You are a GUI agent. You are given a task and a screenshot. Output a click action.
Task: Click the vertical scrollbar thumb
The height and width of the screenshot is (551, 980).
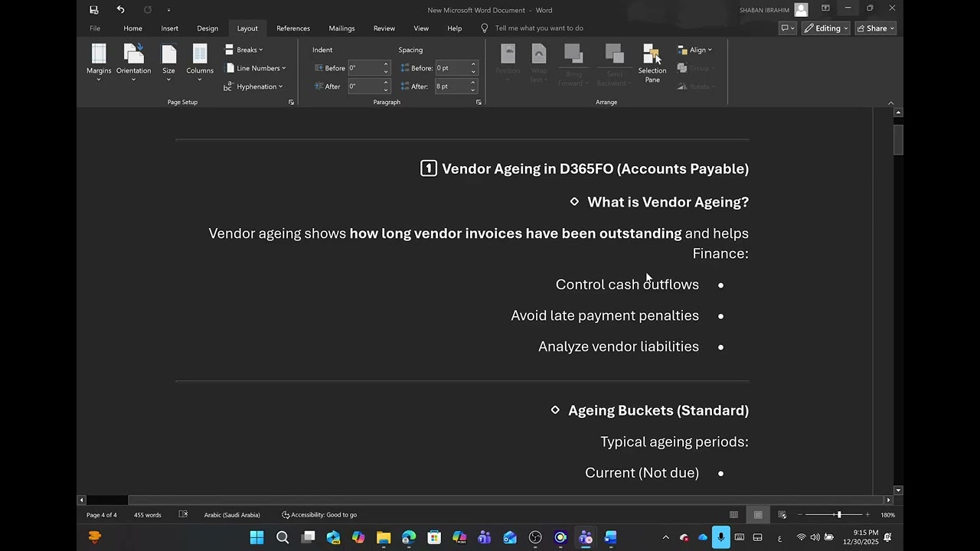[x=899, y=139]
